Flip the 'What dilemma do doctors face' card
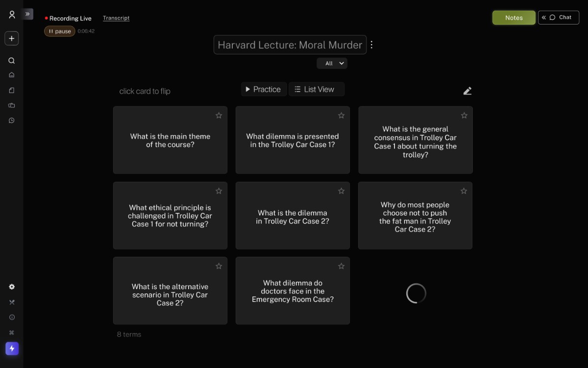This screenshot has width=588, height=368. pyautogui.click(x=293, y=291)
